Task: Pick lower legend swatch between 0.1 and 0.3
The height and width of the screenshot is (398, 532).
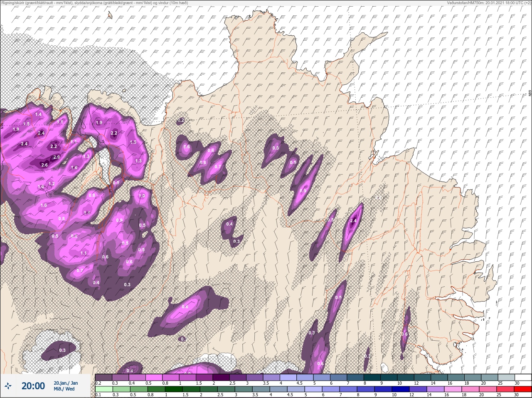Action: 104,389
